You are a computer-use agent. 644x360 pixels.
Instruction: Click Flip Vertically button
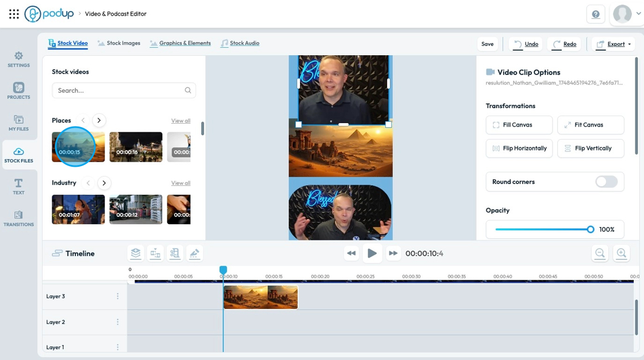tap(590, 148)
